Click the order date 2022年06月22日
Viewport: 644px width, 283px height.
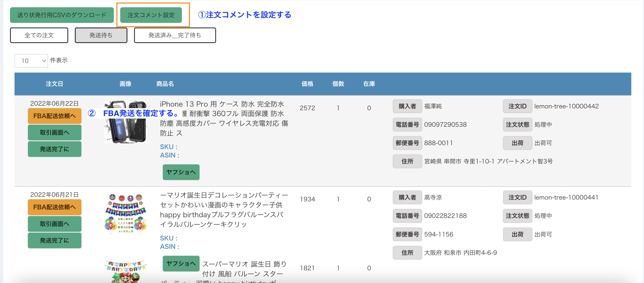click(x=54, y=103)
